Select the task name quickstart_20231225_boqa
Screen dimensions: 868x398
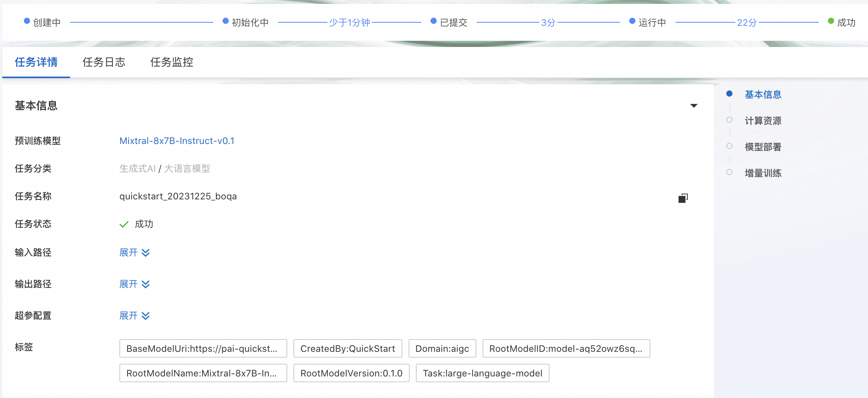(178, 196)
